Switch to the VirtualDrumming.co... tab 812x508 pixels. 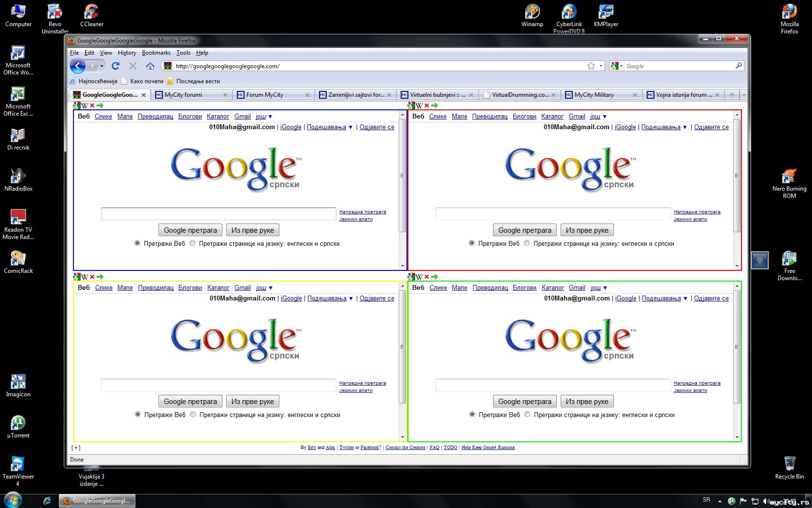pyautogui.click(x=520, y=95)
